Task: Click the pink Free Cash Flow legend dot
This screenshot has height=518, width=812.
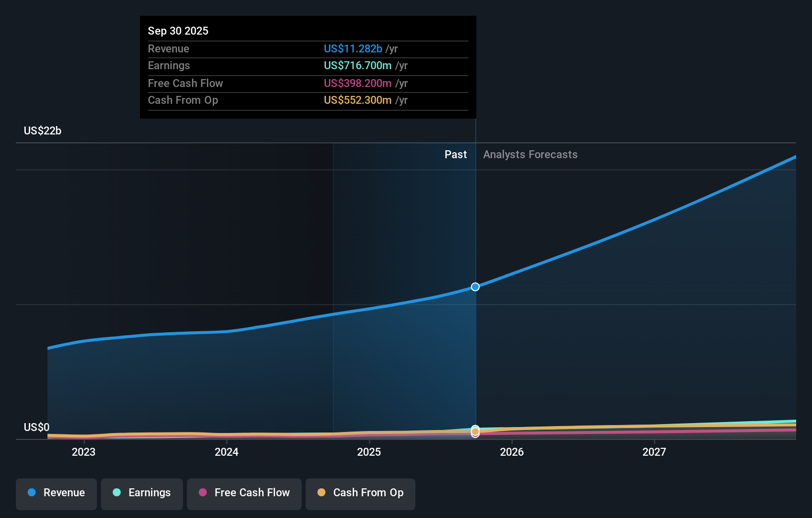Action: [x=203, y=493]
